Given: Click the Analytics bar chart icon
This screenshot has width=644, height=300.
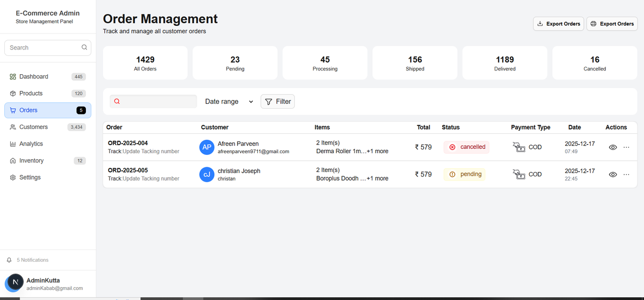Looking at the screenshot, I should [x=13, y=144].
